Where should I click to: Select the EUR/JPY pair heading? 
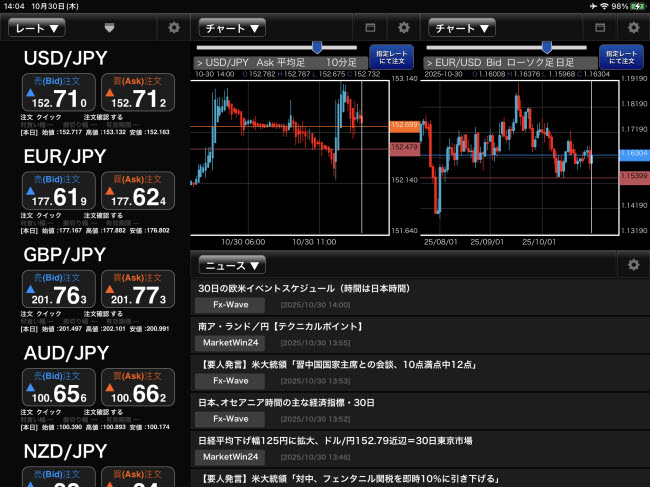(x=65, y=157)
